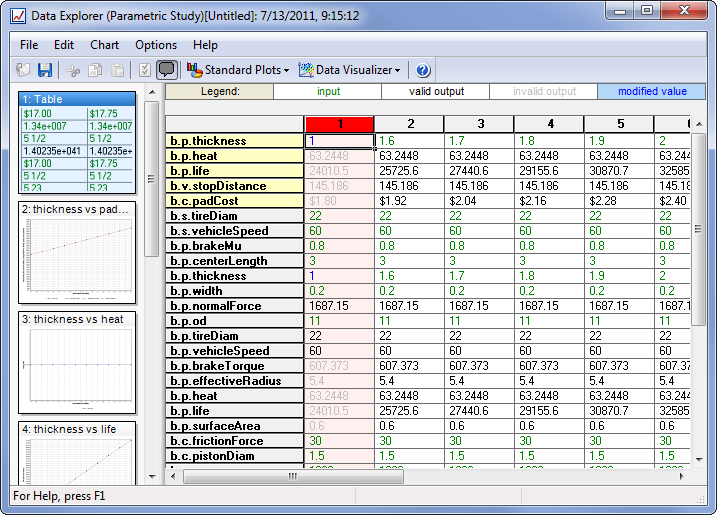Select column 1 red header
This screenshot has width=717, height=515.
pos(339,123)
